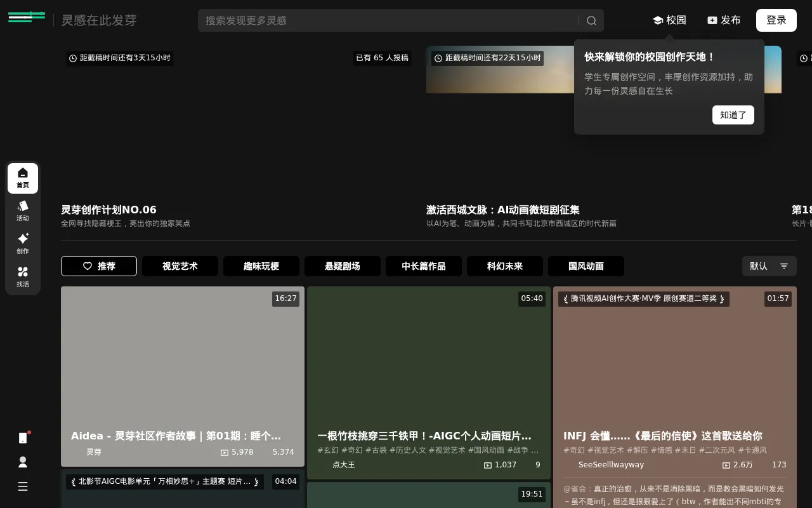Switch to the 国风动画 tab
Screen dimensions: 812x508
pyautogui.click(x=586, y=266)
